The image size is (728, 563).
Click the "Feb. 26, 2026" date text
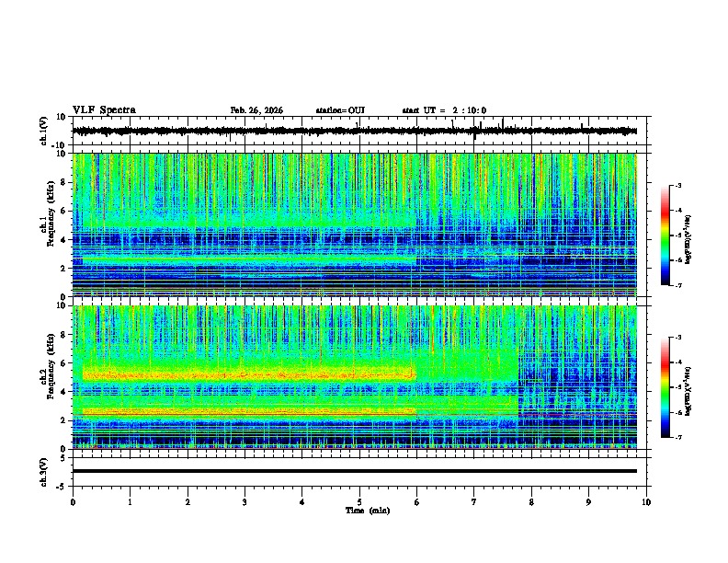click(x=256, y=110)
